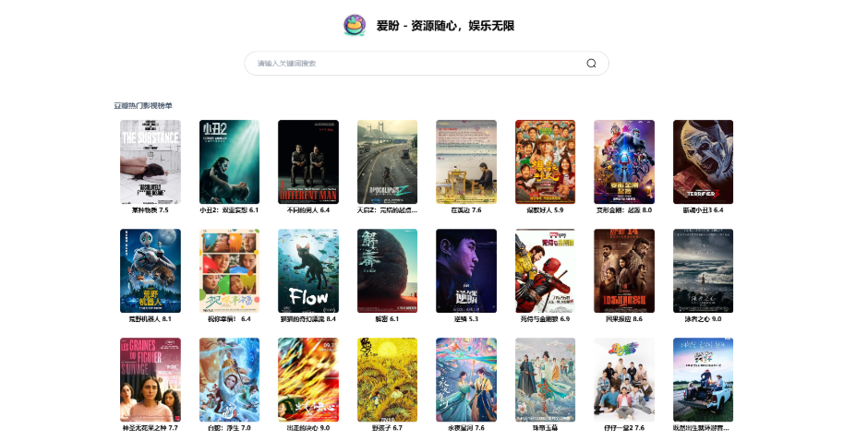Open the 小丑2 Joker poster
The image size is (868, 441).
pyautogui.click(x=229, y=162)
